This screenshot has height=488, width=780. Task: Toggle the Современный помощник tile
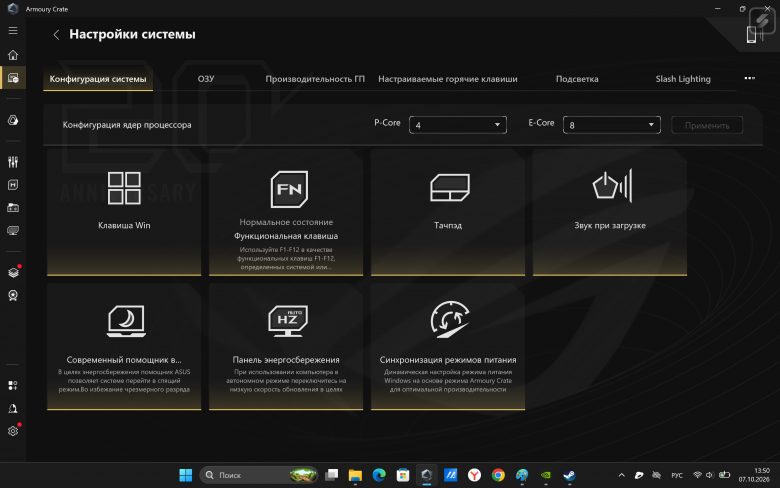pyautogui.click(x=124, y=347)
